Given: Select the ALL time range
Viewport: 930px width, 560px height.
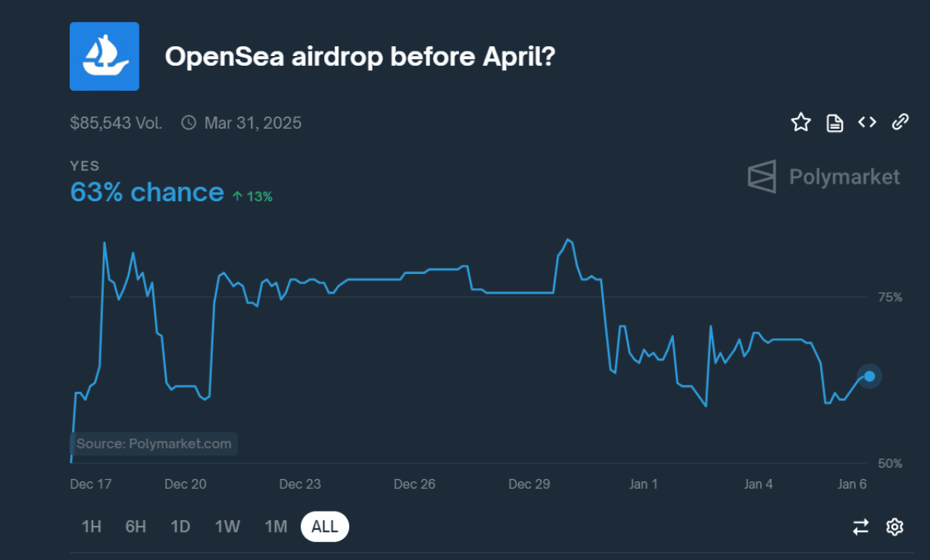Looking at the screenshot, I should [325, 527].
